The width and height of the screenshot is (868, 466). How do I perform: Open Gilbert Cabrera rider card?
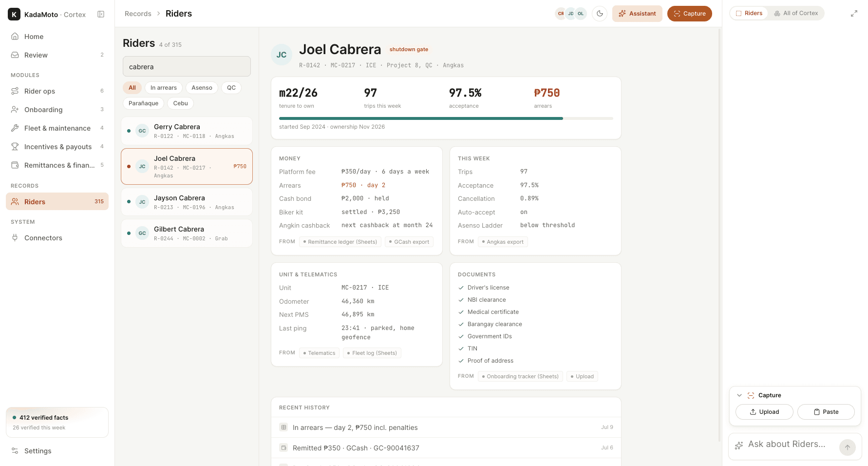click(x=187, y=233)
